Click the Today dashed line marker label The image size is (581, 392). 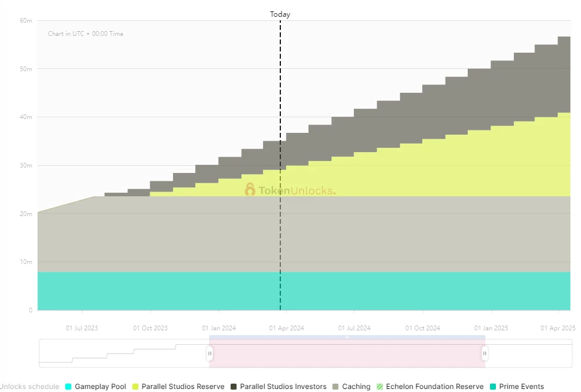tap(280, 14)
